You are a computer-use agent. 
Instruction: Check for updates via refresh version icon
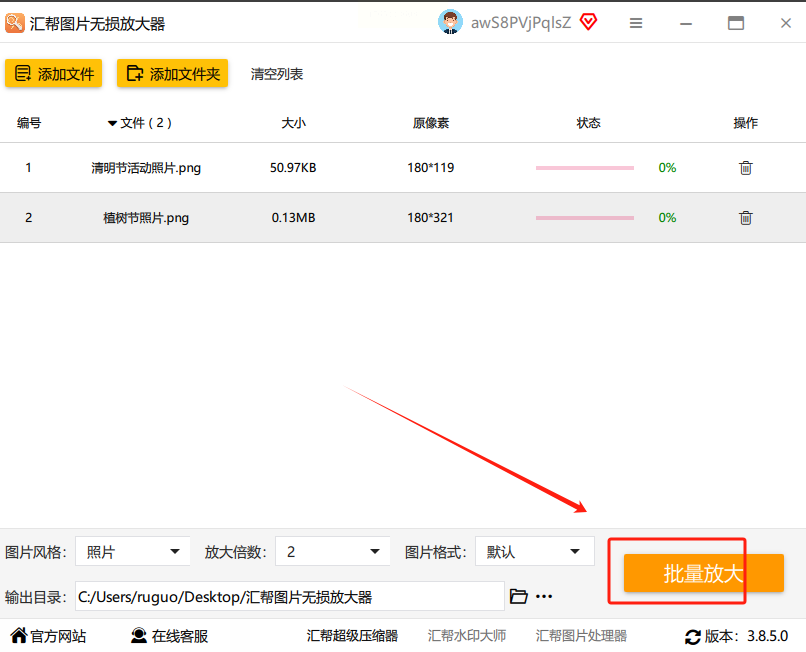(x=692, y=637)
